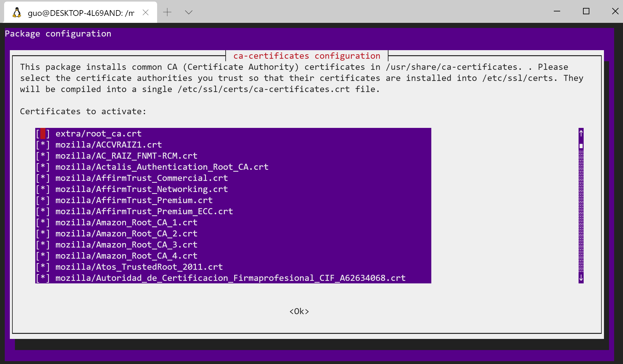This screenshot has height=364, width=623.
Task: Expand the new tab profile dropdown
Action: point(189,12)
